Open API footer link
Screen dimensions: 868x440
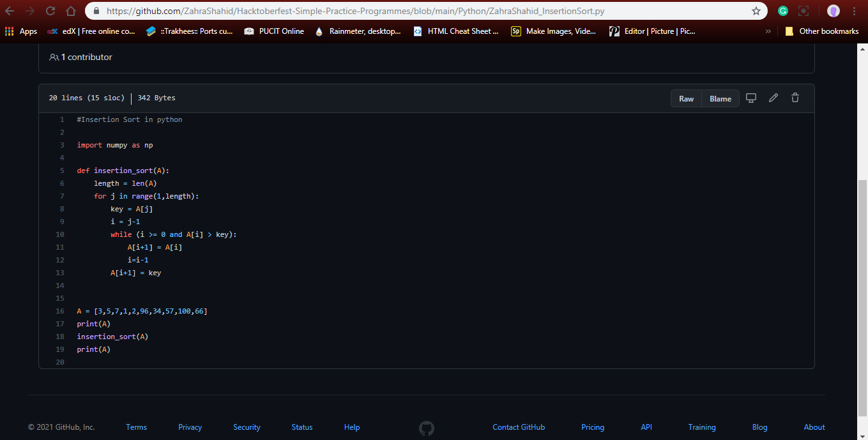(646, 427)
